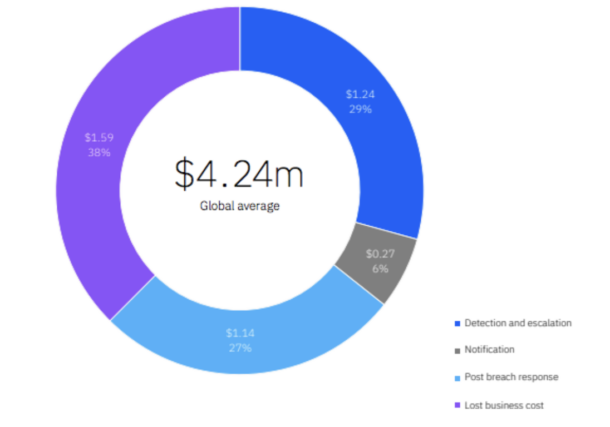The image size is (610, 427).
Task: Select the 'Detection and escalation' legend label
Action: [x=518, y=323]
